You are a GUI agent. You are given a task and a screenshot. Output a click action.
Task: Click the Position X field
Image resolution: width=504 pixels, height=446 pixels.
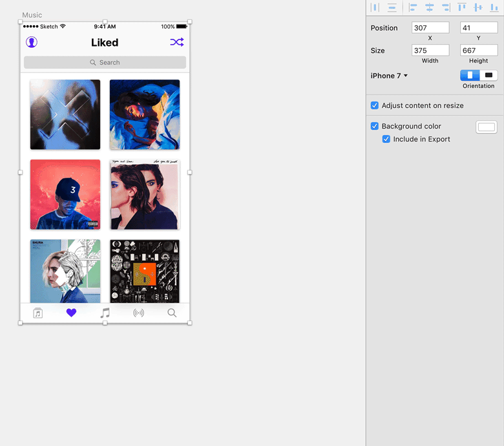click(430, 28)
